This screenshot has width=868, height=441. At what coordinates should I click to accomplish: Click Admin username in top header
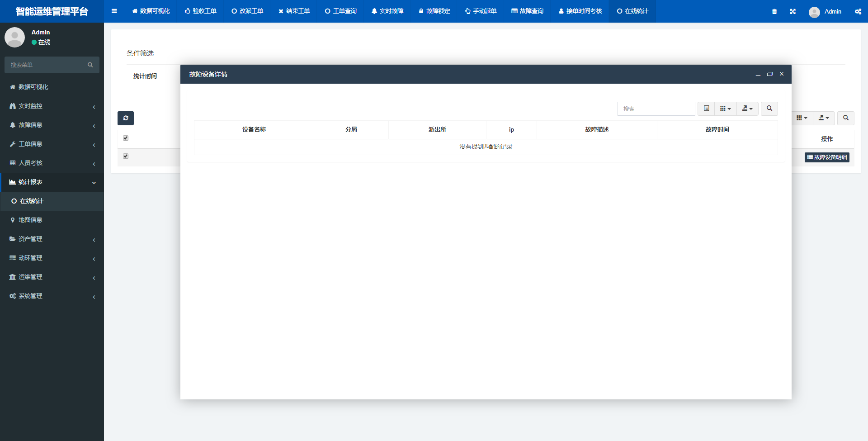click(833, 12)
